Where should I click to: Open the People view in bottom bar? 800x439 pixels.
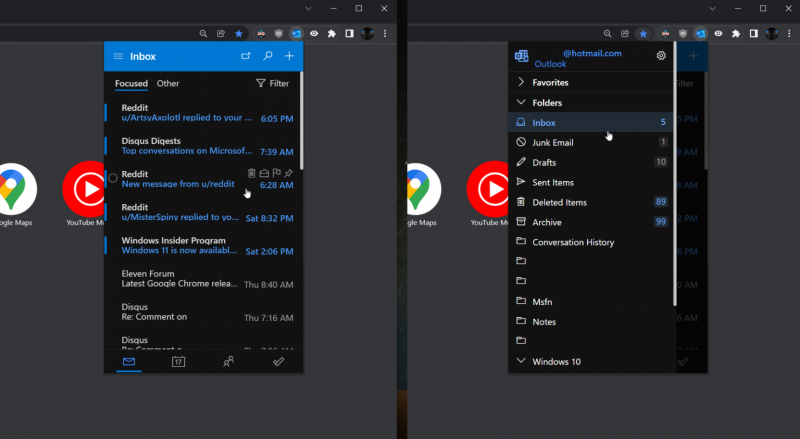228,362
